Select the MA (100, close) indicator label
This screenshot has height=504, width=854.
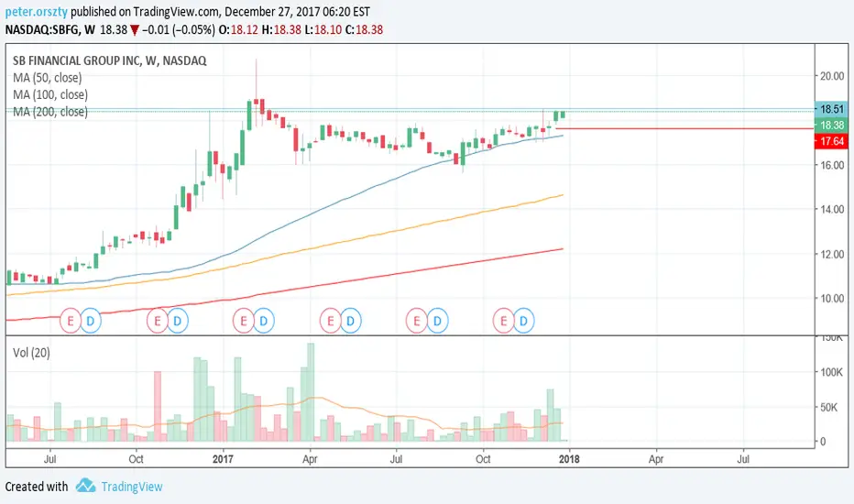point(50,94)
